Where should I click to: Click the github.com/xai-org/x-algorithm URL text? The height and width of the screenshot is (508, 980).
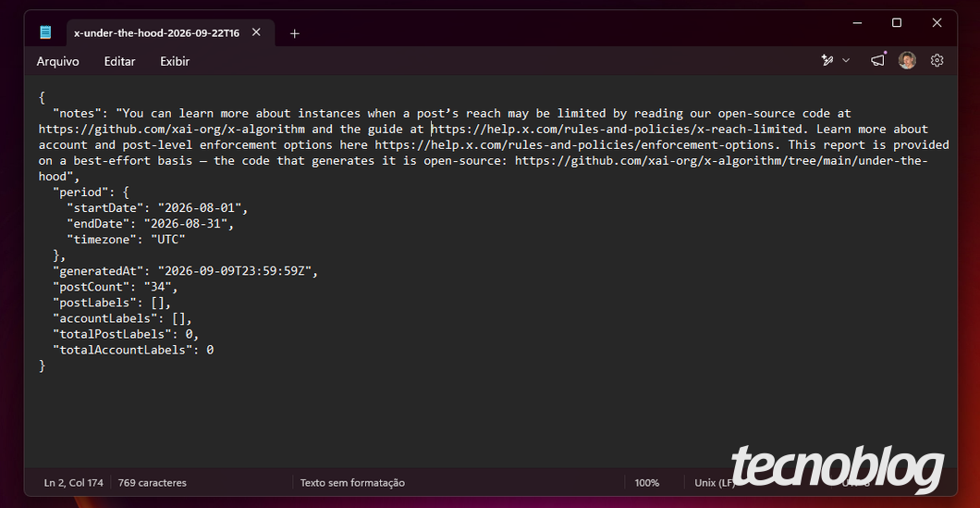(x=172, y=130)
